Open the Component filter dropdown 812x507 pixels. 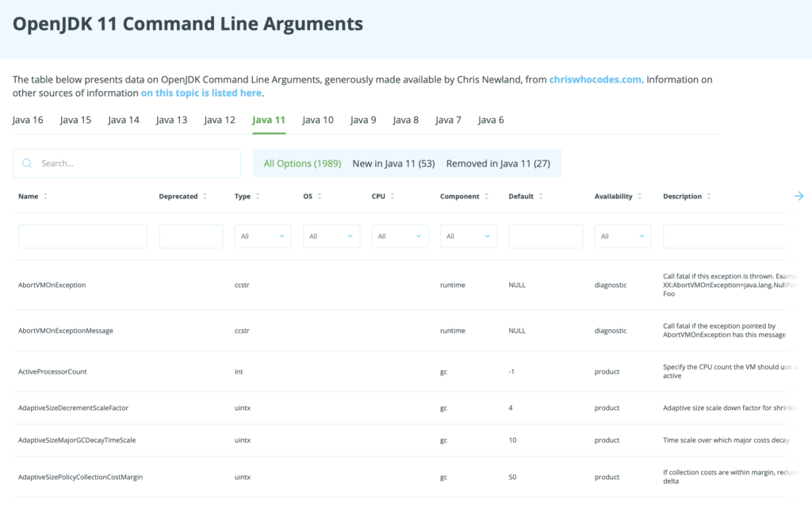point(469,236)
